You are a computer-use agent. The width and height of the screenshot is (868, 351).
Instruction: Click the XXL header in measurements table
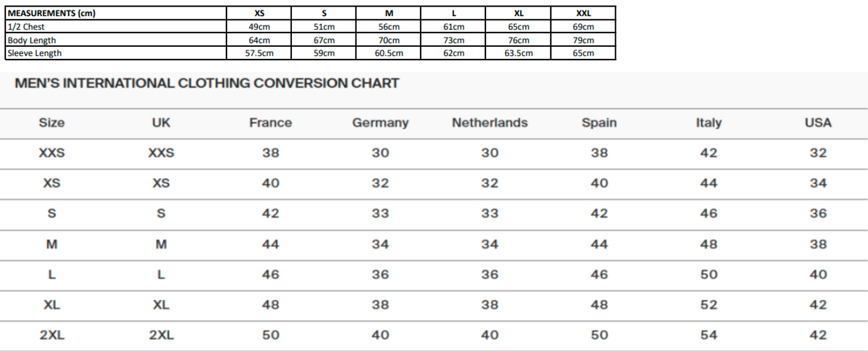[x=583, y=13]
